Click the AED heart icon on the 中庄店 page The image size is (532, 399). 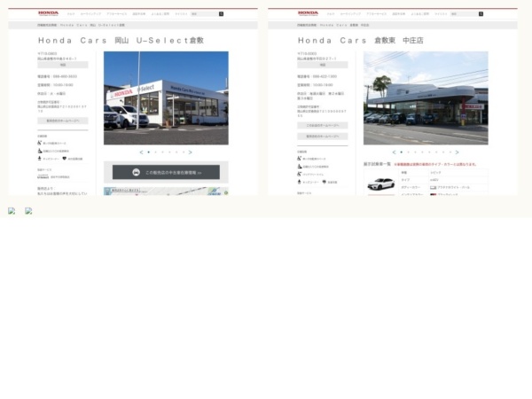point(324,182)
